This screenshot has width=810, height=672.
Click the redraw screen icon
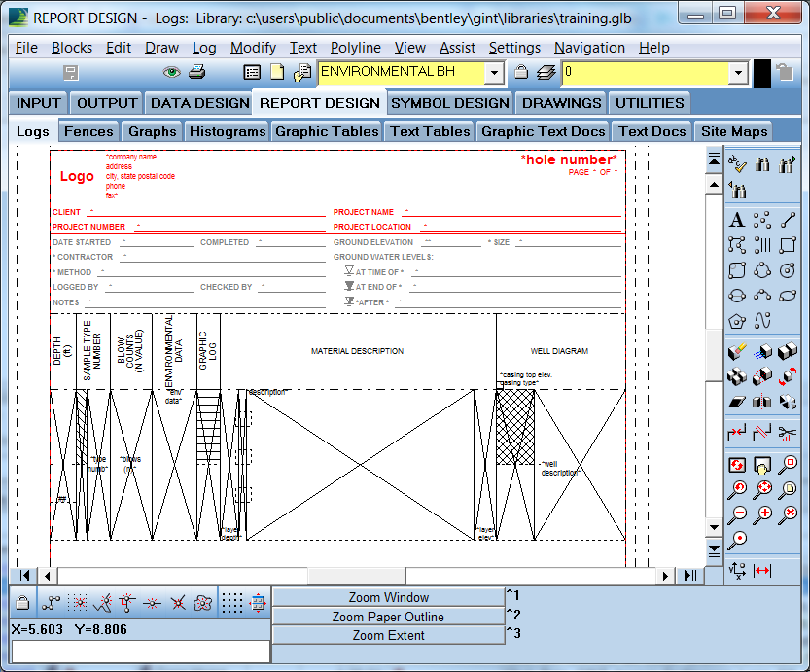(737, 466)
